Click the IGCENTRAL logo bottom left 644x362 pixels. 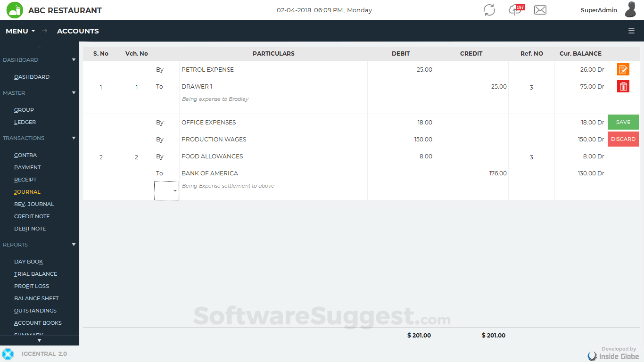[x=8, y=354]
